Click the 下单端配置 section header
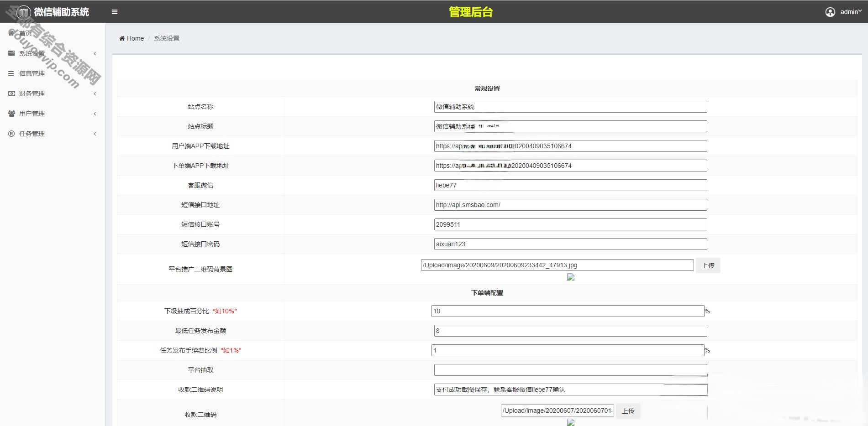Screen dimensions: 868x426 tap(487, 293)
